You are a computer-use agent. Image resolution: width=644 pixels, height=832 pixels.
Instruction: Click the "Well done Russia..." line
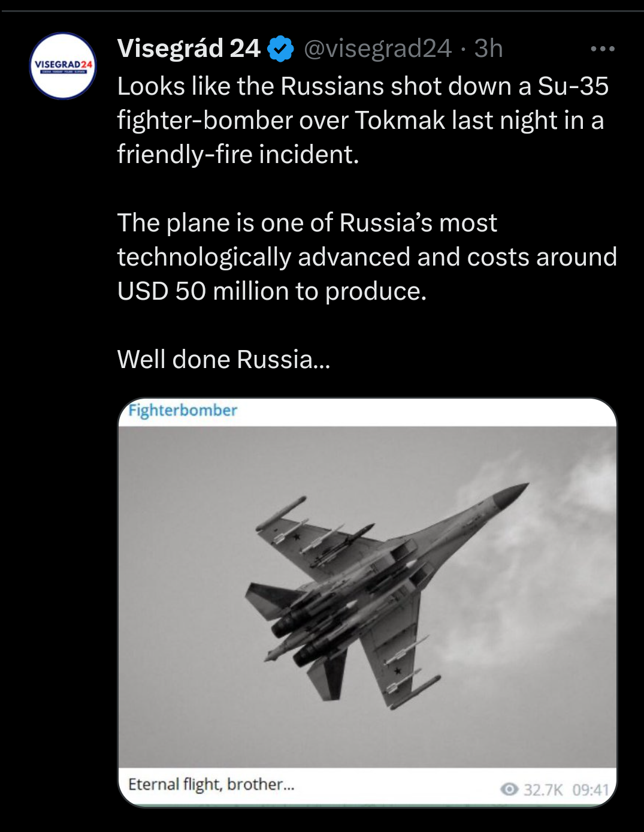click(x=223, y=360)
